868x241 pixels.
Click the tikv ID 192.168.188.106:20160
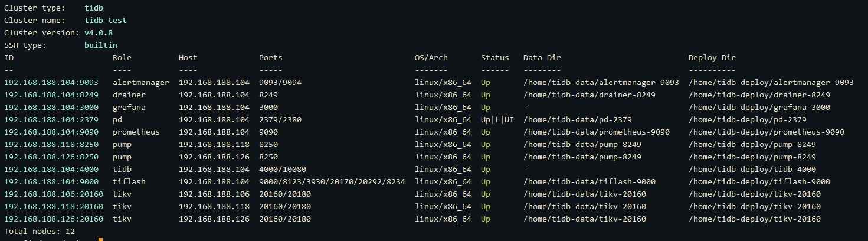pos(54,194)
